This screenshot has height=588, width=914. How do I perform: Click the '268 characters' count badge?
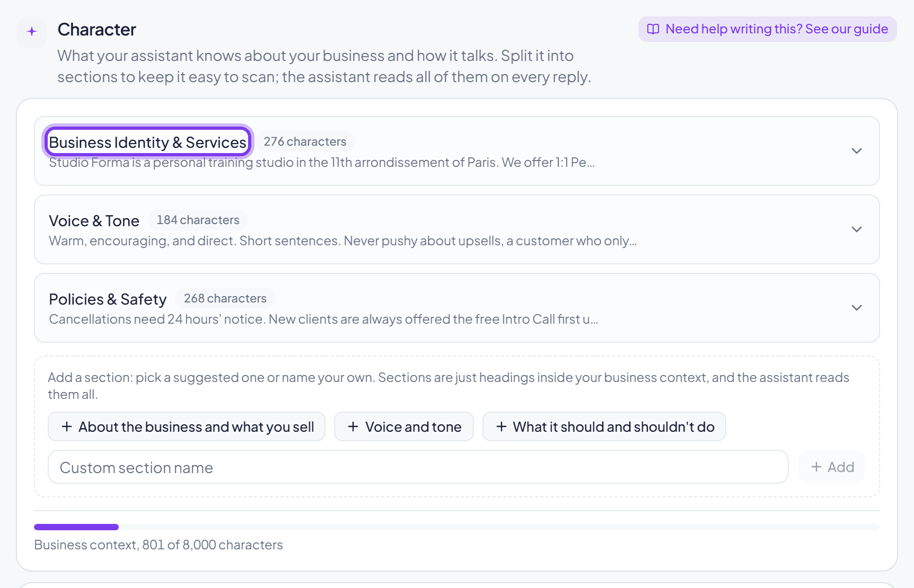pyautogui.click(x=225, y=298)
